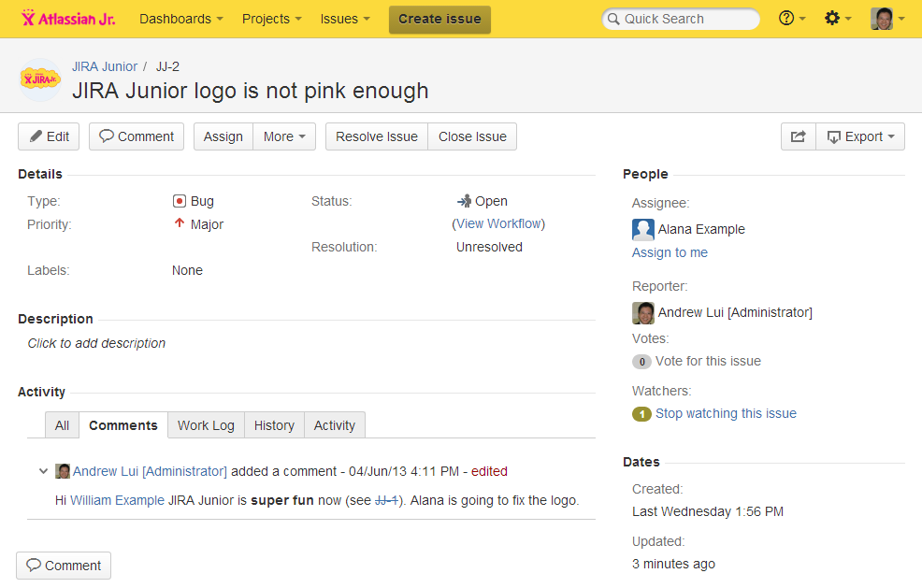Click the Assign button
922x588 pixels.
click(223, 136)
